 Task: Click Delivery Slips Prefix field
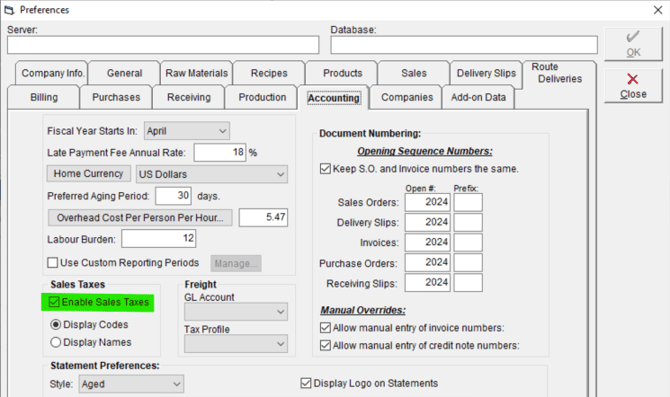468,222
